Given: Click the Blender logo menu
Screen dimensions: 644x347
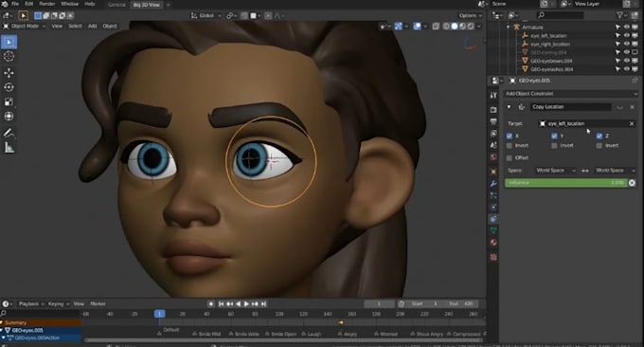Looking at the screenshot, I should (5, 4).
